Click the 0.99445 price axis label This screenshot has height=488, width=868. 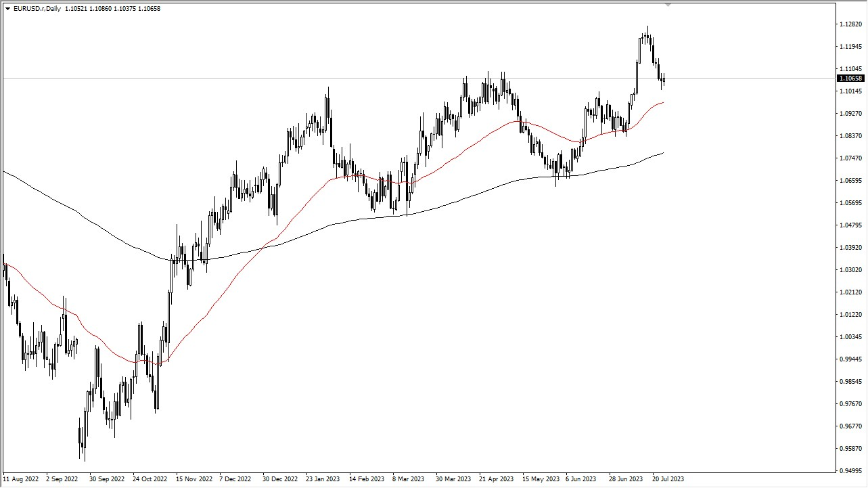850,359
